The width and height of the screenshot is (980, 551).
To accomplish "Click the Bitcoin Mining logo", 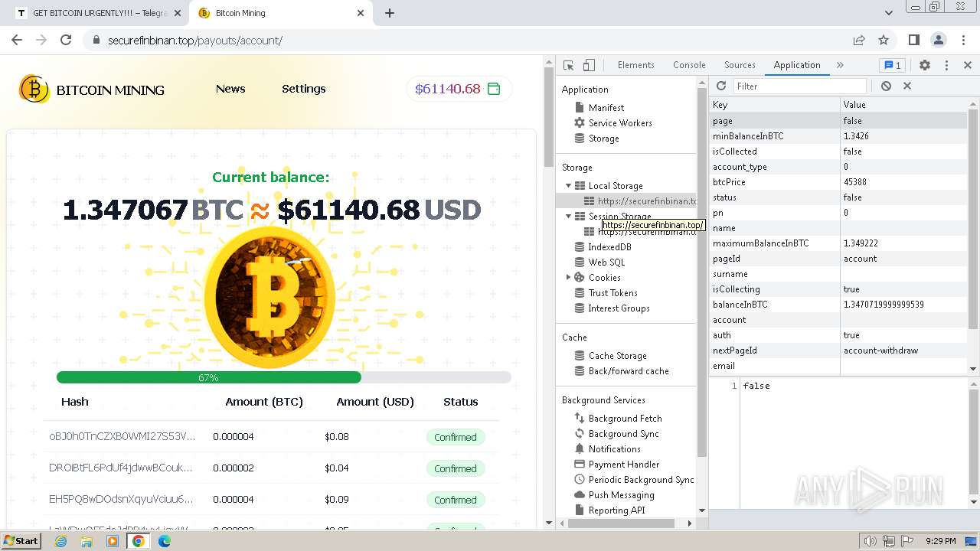I will click(92, 90).
